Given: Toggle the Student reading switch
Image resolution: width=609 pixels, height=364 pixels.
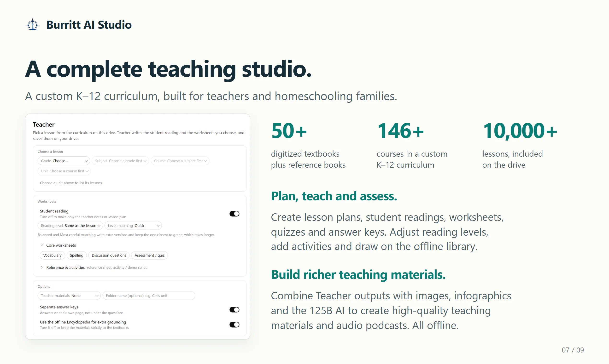Looking at the screenshot, I should [x=234, y=214].
